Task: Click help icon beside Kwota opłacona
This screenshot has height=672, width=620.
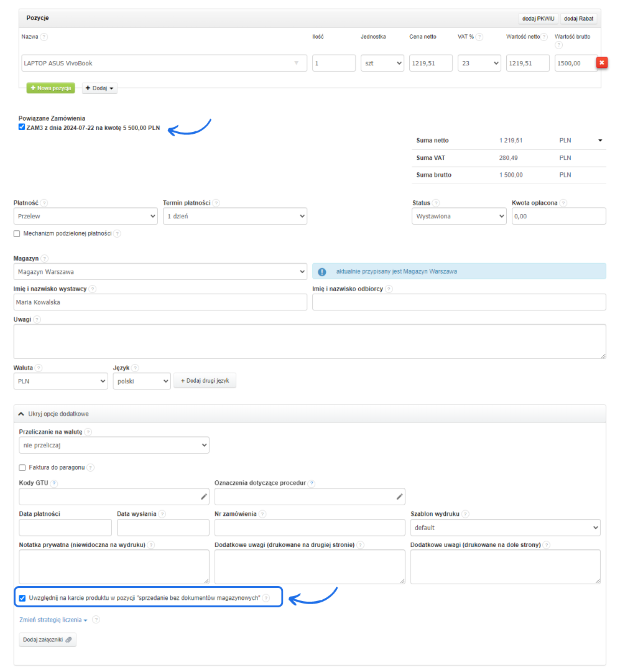Action: pyautogui.click(x=563, y=203)
